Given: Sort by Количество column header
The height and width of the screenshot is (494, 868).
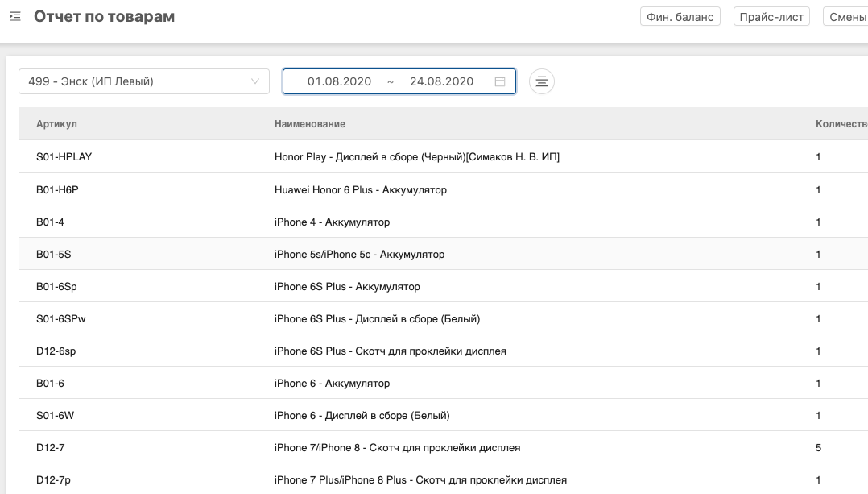Looking at the screenshot, I should 841,124.
